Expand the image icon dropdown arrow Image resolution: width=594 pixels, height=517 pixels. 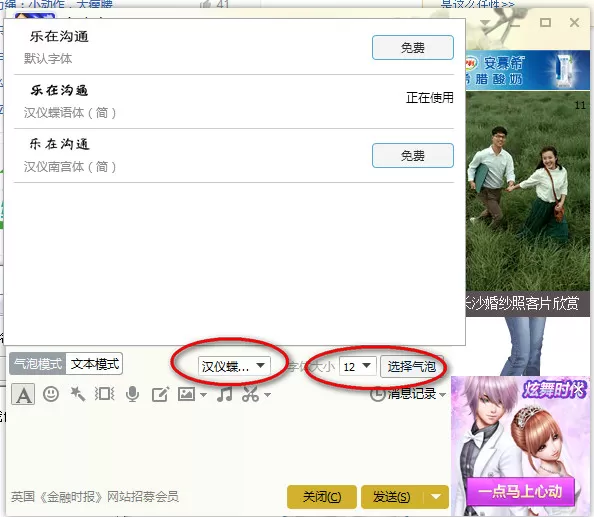click(x=203, y=395)
